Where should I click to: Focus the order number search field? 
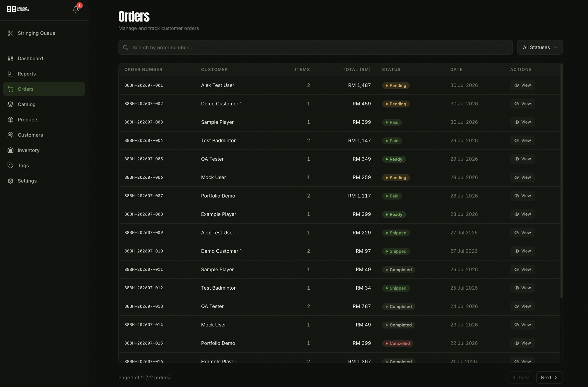315,47
